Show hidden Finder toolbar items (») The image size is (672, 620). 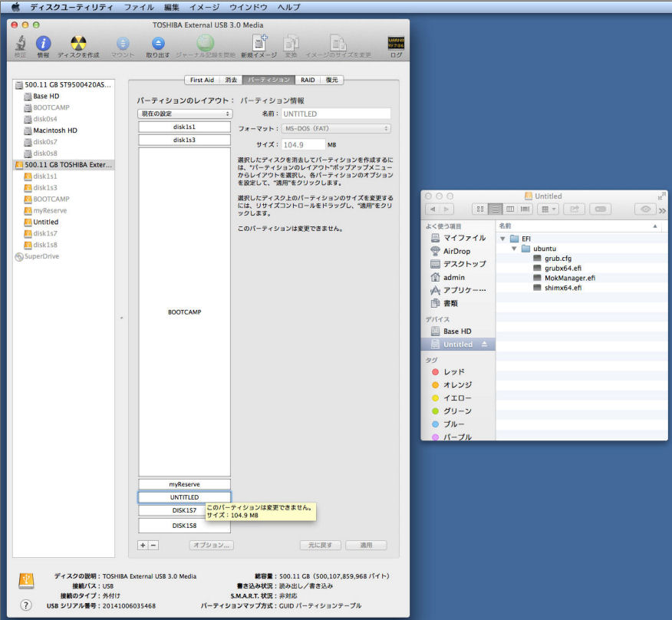coord(663,210)
